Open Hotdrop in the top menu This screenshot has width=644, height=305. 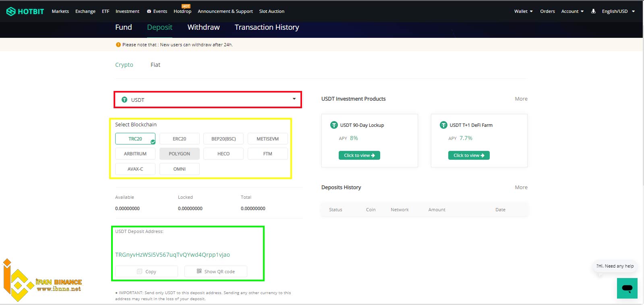(182, 11)
